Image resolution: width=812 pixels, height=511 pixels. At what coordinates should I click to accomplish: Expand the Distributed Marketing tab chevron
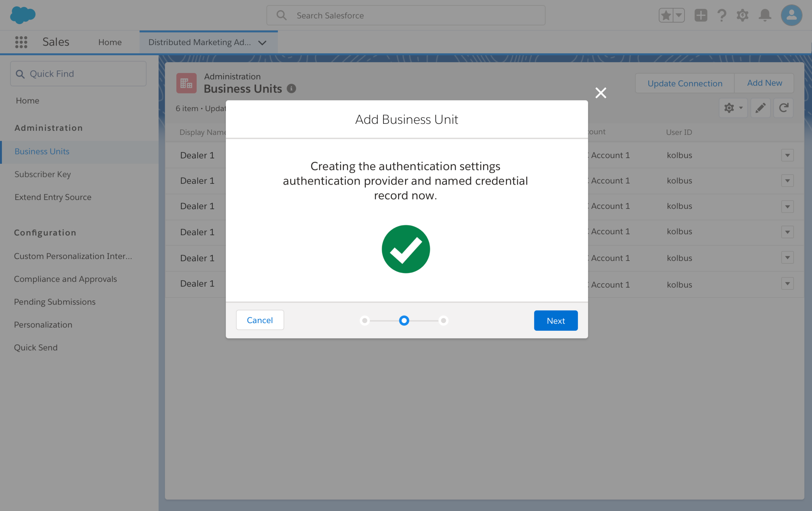[262, 43]
